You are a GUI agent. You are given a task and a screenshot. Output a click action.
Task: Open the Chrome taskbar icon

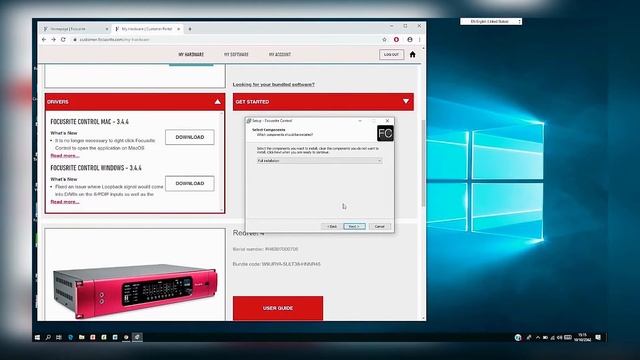126,337
